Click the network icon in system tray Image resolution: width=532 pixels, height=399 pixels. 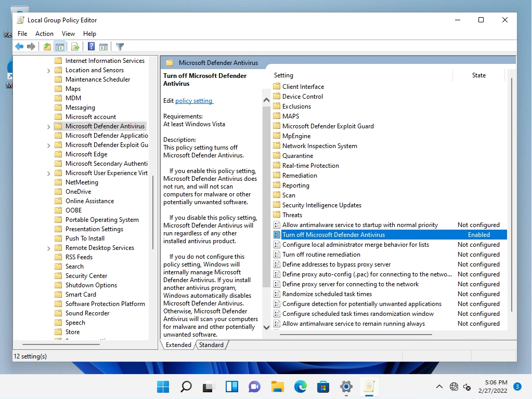coord(454,387)
